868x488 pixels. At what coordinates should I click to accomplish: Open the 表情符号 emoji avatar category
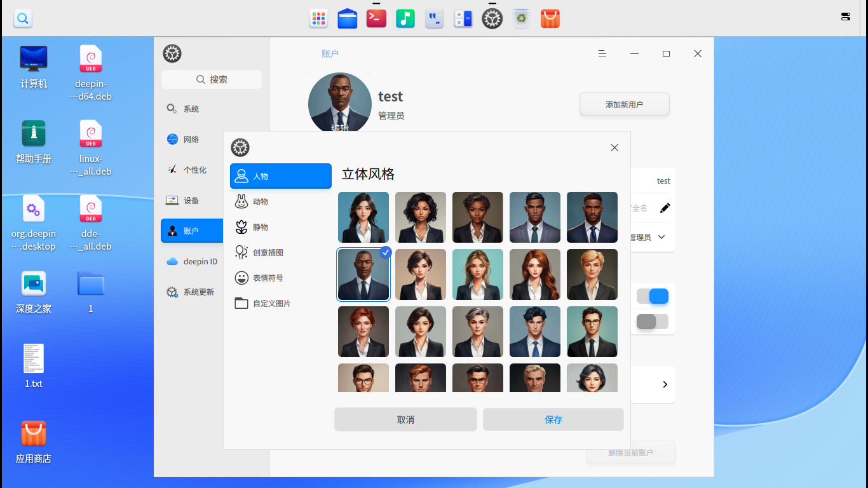click(x=281, y=278)
